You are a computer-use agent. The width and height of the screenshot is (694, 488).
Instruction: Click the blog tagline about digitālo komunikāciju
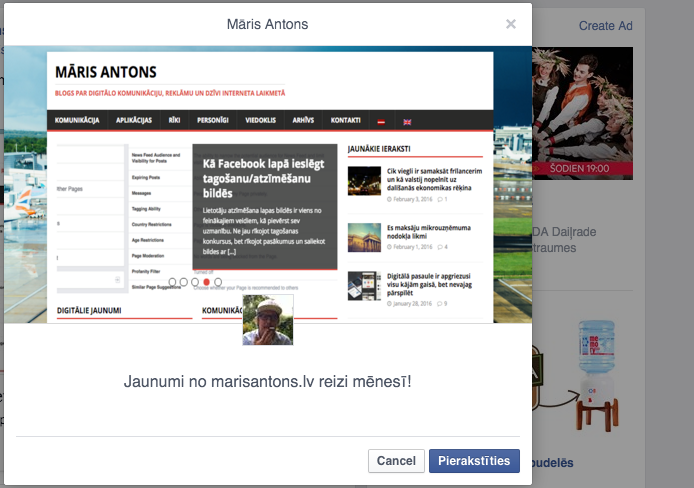pyautogui.click(x=170, y=93)
